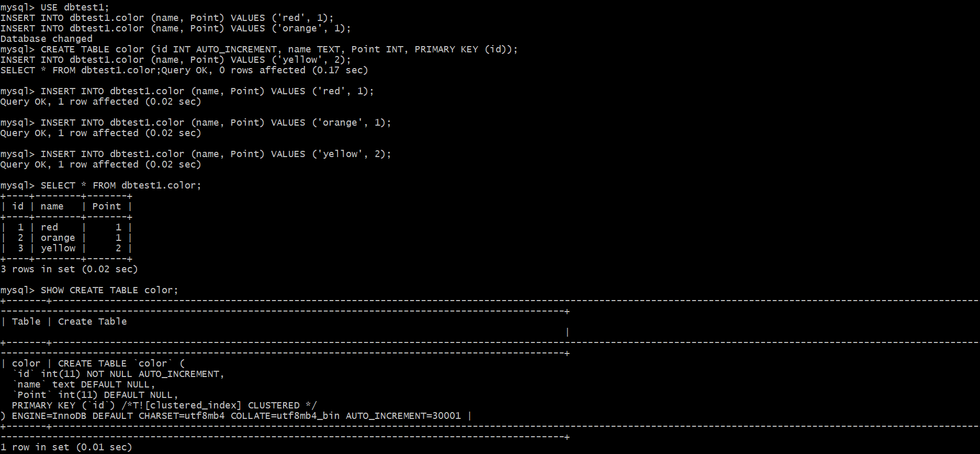Viewport: 980px width, 454px height.
Task: Click the "COLLATE=utf8mb4_bin" text
Action: [285, 416]
